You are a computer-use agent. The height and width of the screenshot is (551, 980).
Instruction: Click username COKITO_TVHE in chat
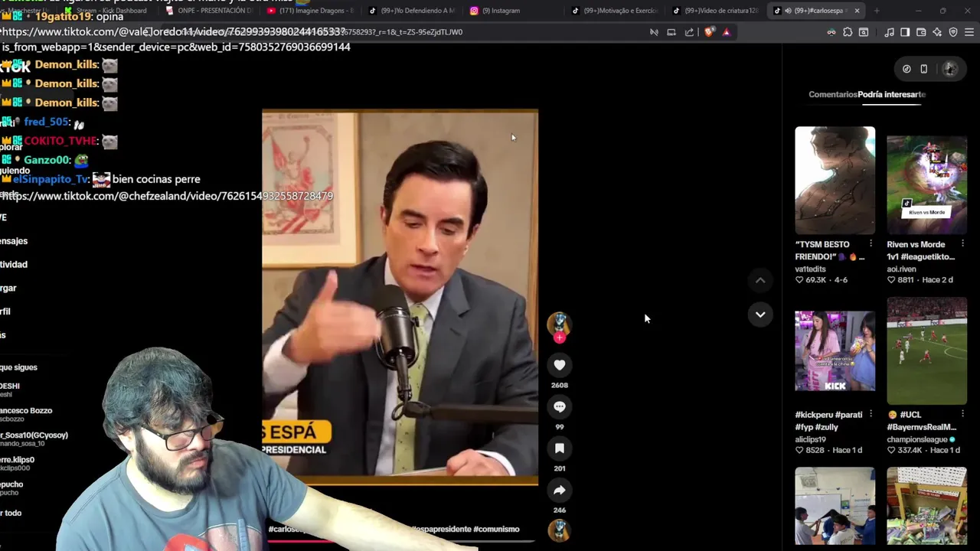tap(60, 141)
